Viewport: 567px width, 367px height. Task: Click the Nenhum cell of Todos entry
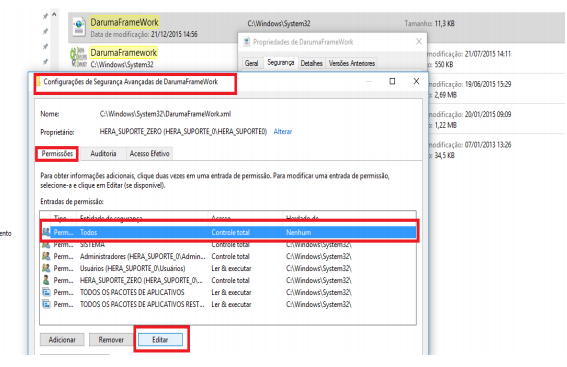pyautogui.click(x=298, y=232)
